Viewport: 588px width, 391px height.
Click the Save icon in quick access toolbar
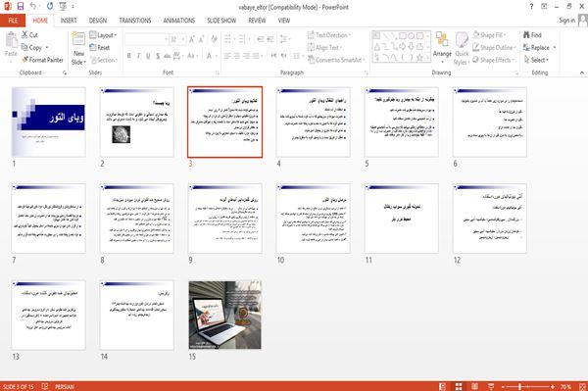(x=21, y=6)
